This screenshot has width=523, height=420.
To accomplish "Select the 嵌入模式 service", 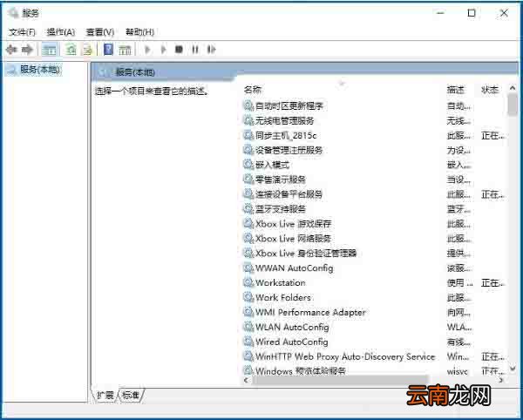I will pos(272,165).
